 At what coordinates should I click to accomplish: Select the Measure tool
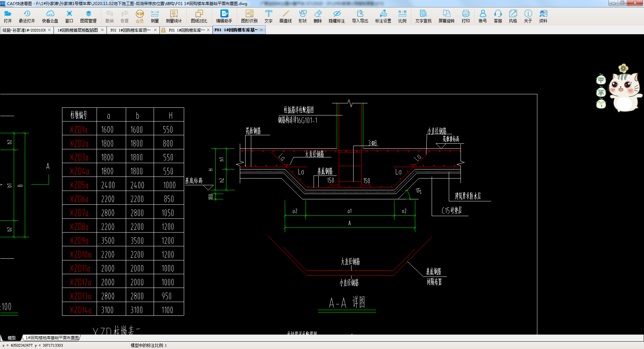[155, 16]
